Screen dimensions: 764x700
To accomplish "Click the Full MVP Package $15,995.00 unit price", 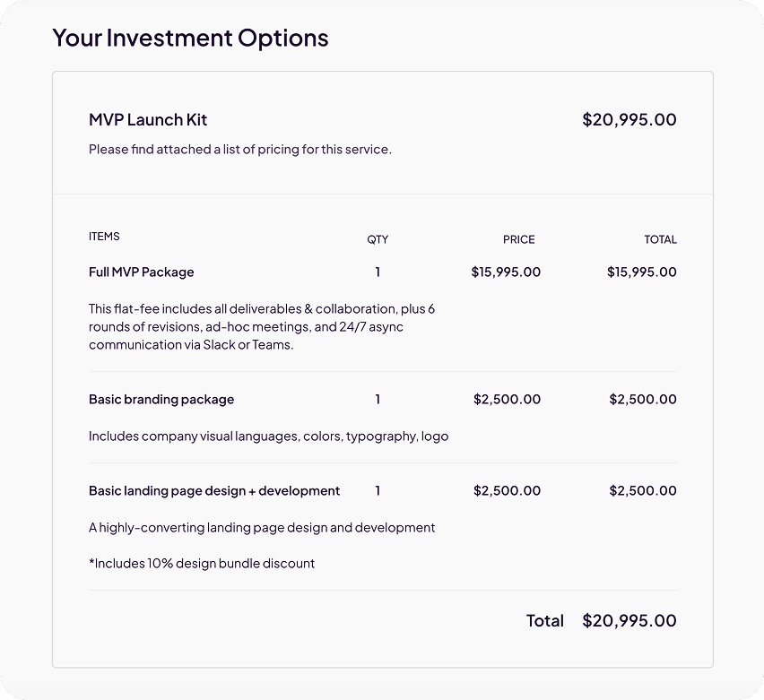I will tap(506, 272).
